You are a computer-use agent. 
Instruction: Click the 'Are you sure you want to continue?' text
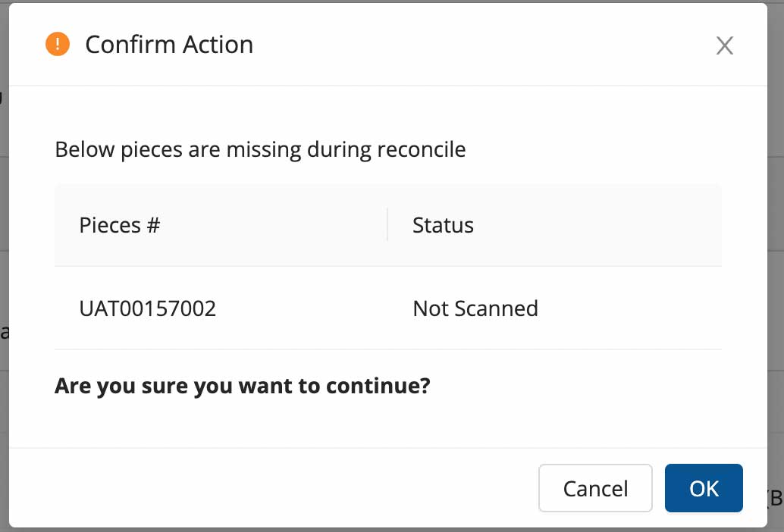click(x=243, y=386)
